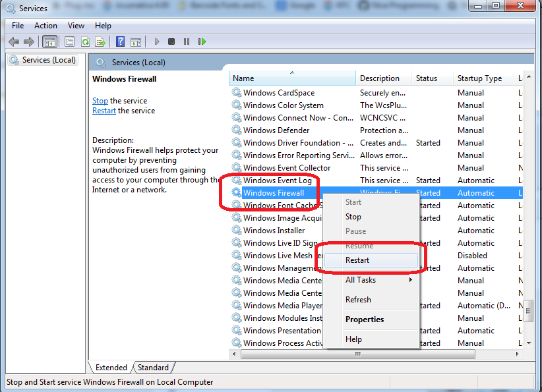Select the Windows Event Log service
The image size is (542, 392).
[x=376, y=180]
